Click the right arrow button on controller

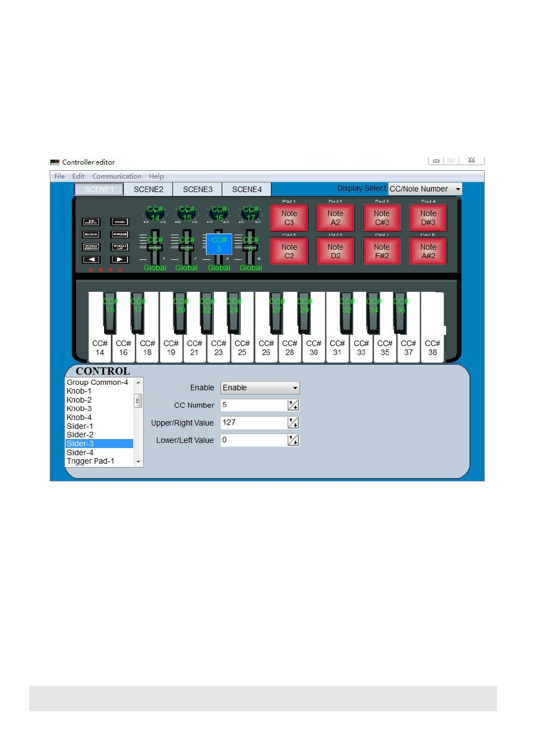[120, 259]
